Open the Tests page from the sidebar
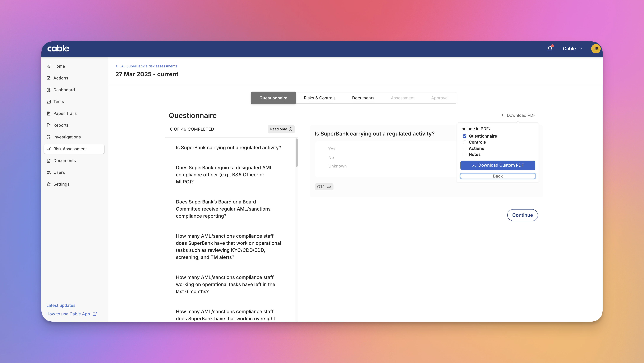The image size is (644, 363). click(59, 101)
